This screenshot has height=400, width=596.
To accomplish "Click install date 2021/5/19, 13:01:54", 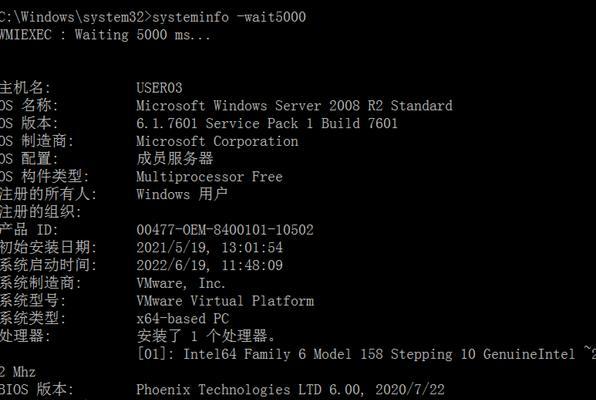I will tap(210, 248).
